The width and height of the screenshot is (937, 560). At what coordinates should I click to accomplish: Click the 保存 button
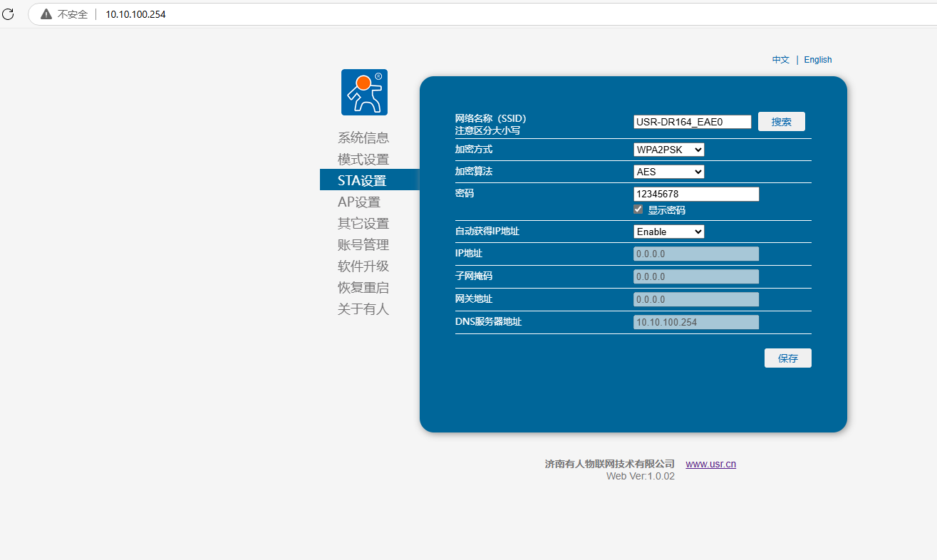coord(787,358)
